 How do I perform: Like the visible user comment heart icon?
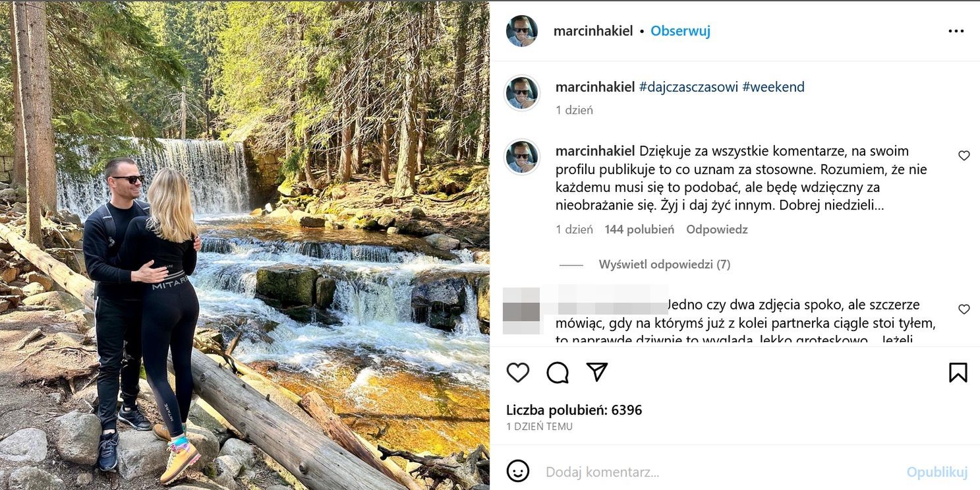pyautogui.click(x=964, y=309)
